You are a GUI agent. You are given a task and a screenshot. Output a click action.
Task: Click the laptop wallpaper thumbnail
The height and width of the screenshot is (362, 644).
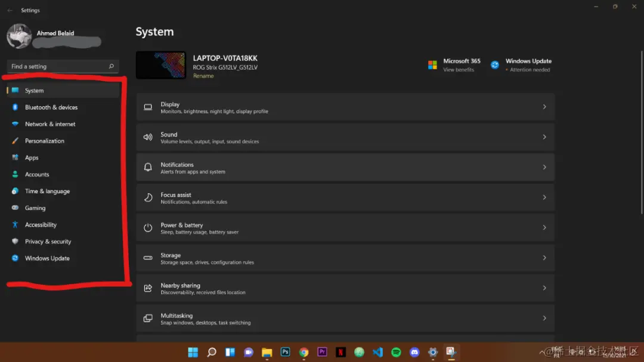coord(161,65)
